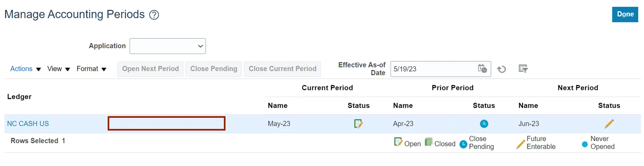Viewport: 644px width, 166px height.
Task: Click the Never Opened legend dot
Action: click(585, 144)
